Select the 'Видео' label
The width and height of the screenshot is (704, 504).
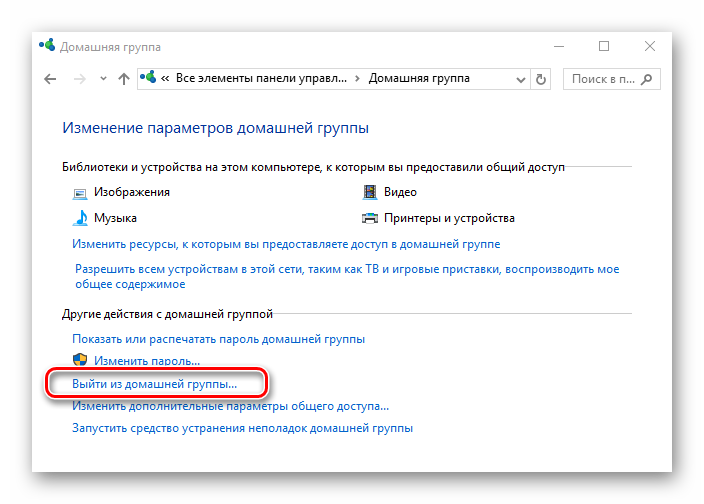[x=400, y=192]
